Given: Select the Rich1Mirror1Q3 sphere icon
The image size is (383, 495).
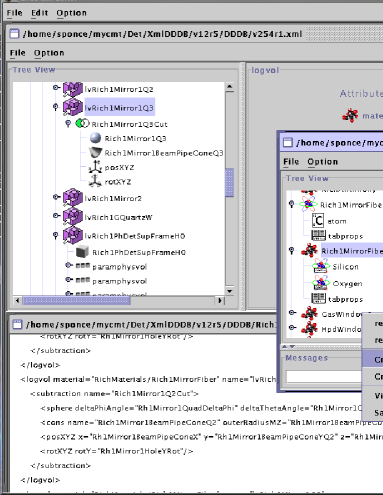Looking at the screenshot, I should pos(95,138).
